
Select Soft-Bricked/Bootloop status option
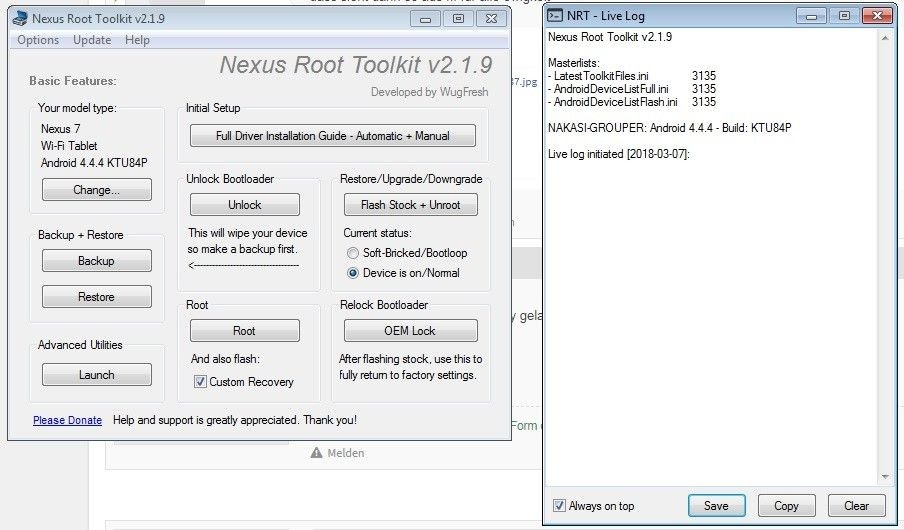point(353,253)
